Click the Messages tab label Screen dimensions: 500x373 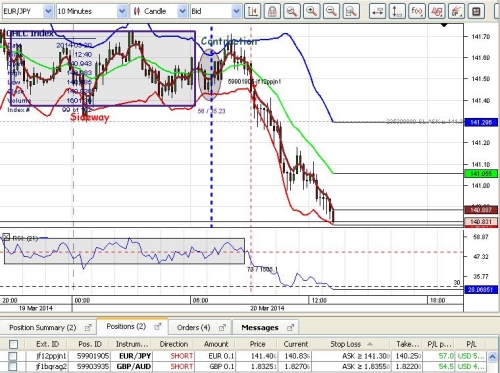tap(260, 328)
